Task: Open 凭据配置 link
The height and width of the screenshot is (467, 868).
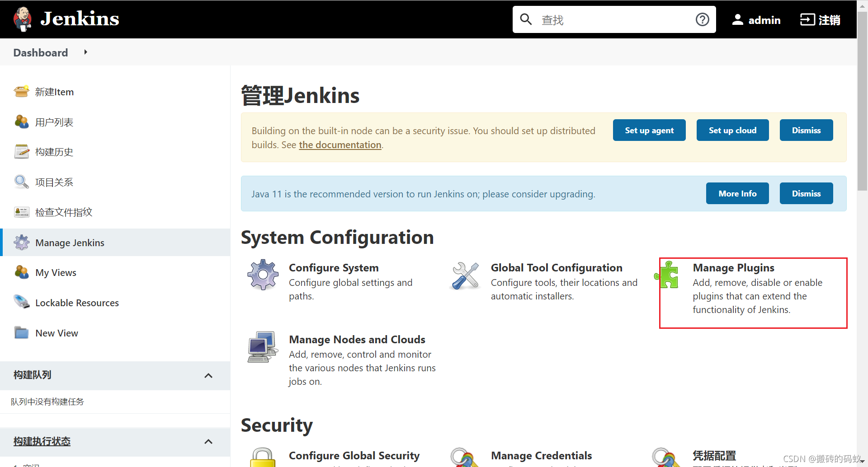Action: (x=714, y=455)
